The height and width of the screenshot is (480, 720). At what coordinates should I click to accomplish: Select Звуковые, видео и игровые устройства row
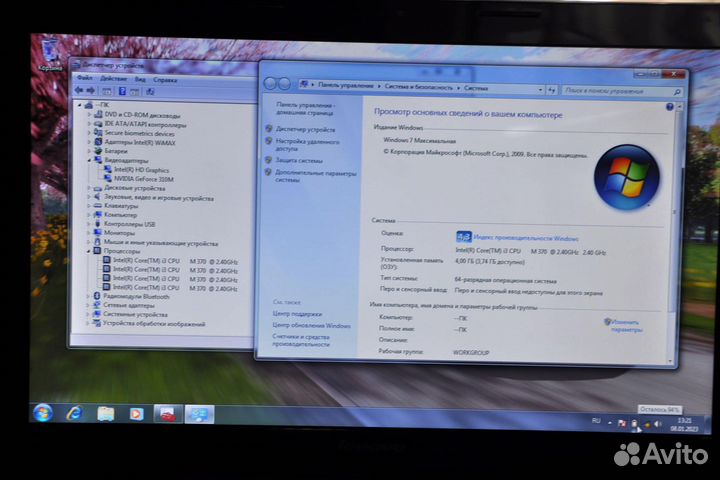(x=154, y=198)
